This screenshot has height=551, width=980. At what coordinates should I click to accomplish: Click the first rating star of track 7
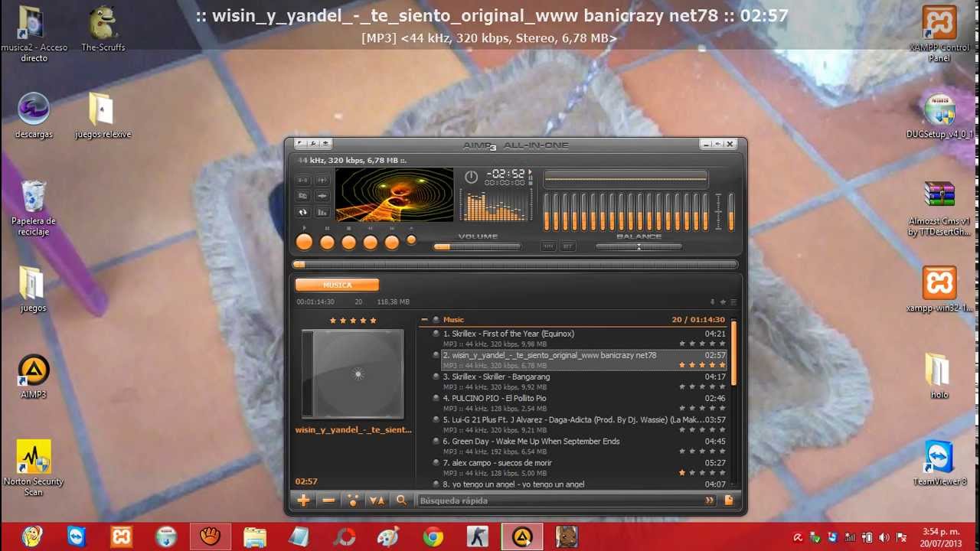pyautogui.click(x=682, y=473)
